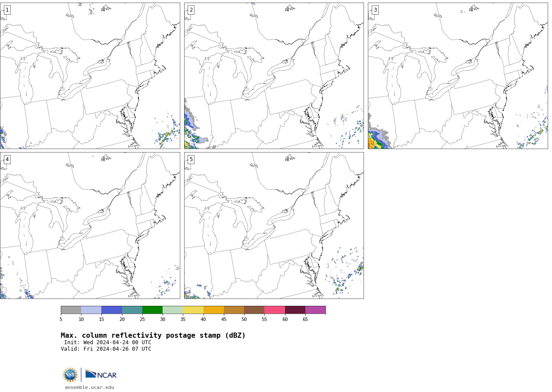The height and width of the screenshot is (392, 552).
Task: Click the reflectivity postage stamp title
Action: [x=153, y=336]
